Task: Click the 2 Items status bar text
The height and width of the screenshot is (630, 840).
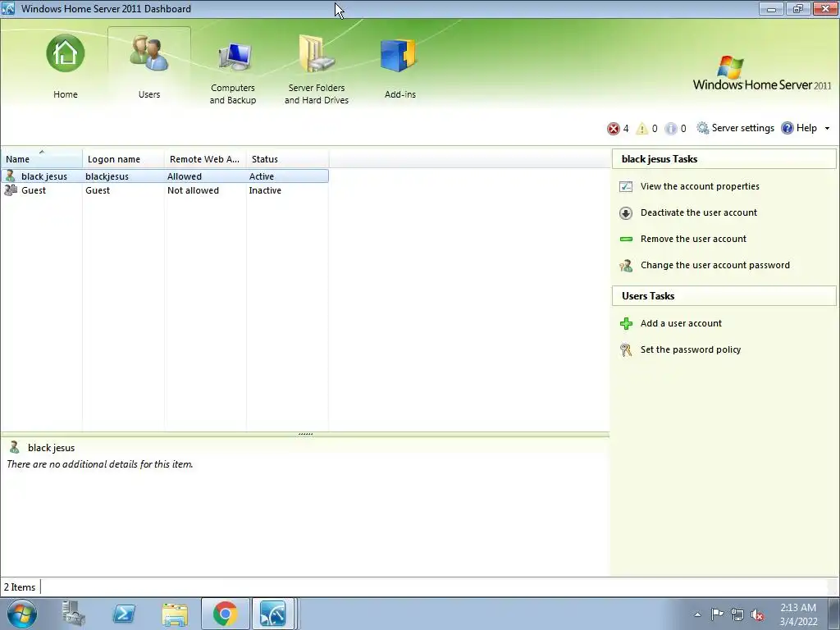Action: pyautogui.click(x=20, y=587)
